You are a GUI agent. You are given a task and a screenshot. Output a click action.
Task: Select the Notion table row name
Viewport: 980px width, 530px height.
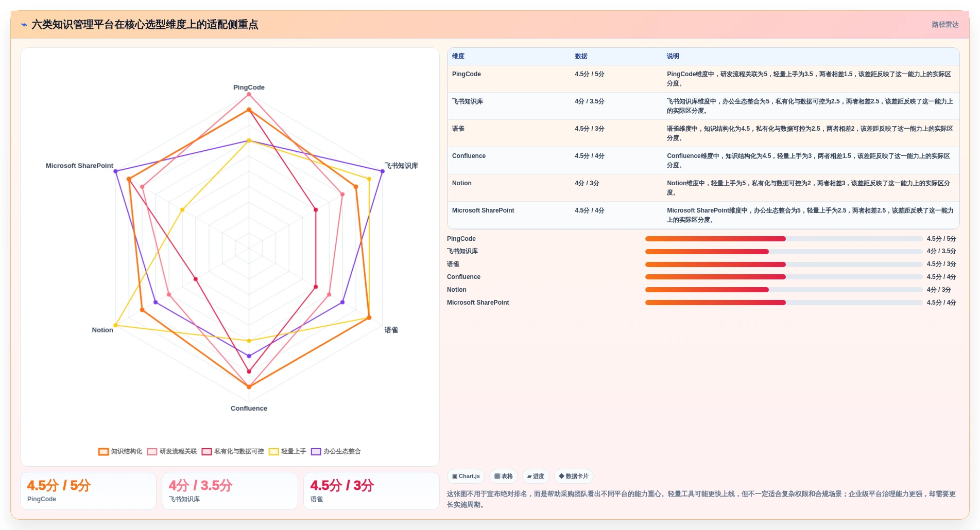[462, 183]
